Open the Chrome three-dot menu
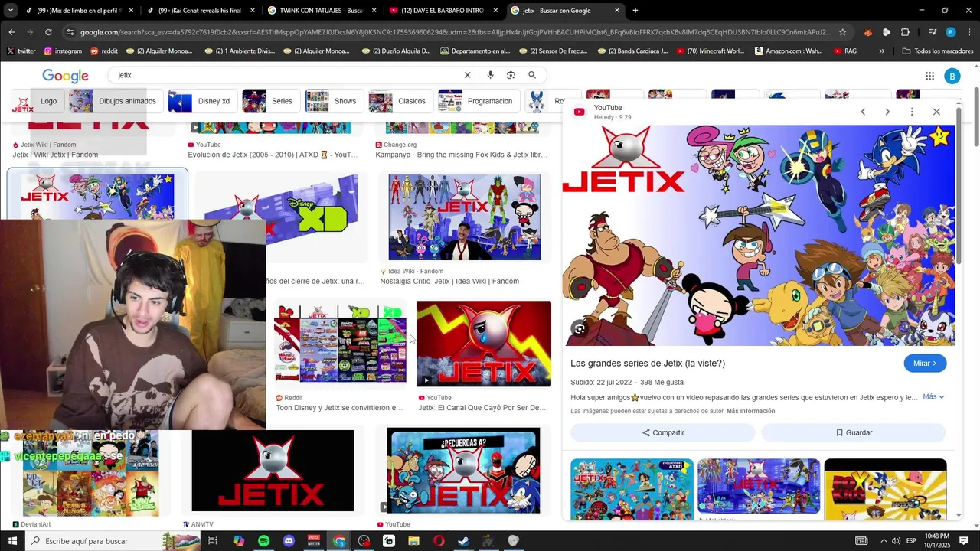The height and width of the screenshot is (551, 980). pos(969,32)
